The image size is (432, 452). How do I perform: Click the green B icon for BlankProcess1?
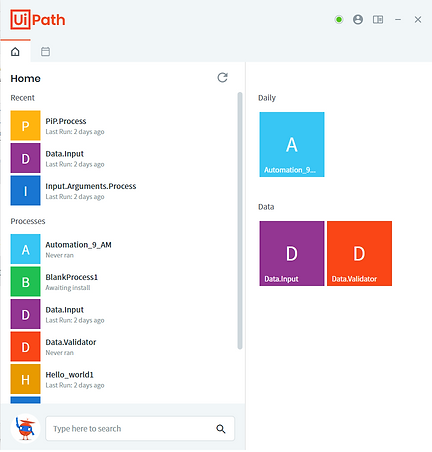[x=25, y=282]
